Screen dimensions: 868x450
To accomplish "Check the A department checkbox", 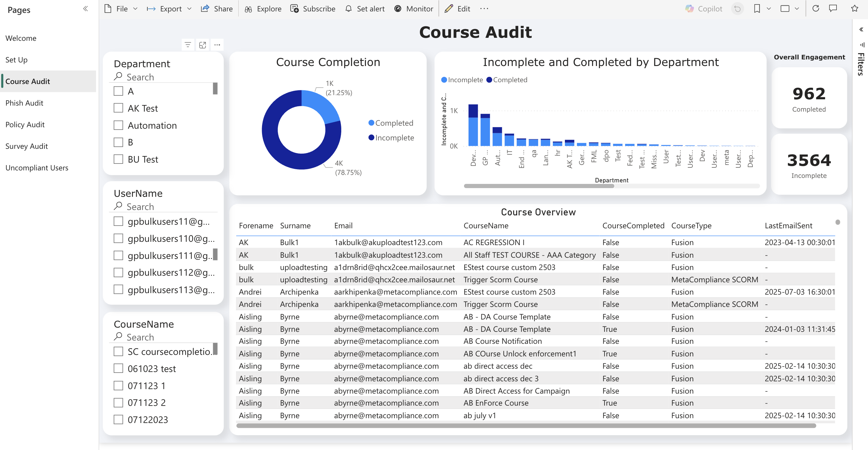I will [118, 91].
